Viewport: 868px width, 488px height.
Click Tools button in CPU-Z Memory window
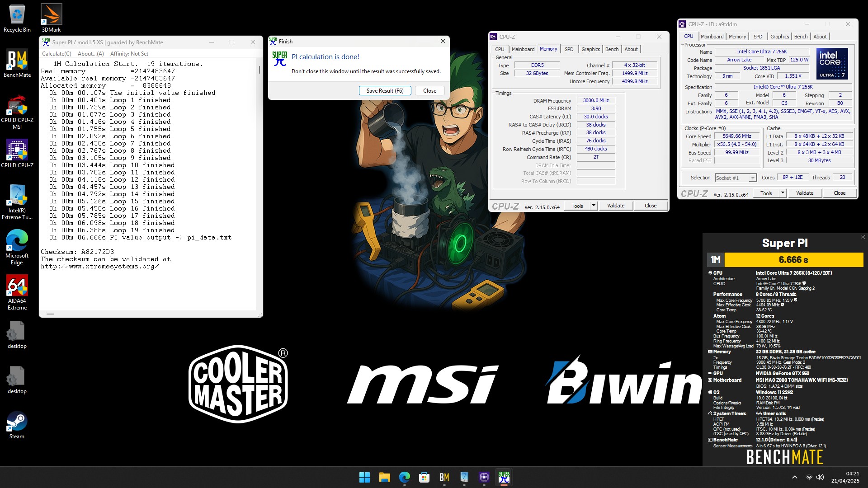tap(577, 206)
